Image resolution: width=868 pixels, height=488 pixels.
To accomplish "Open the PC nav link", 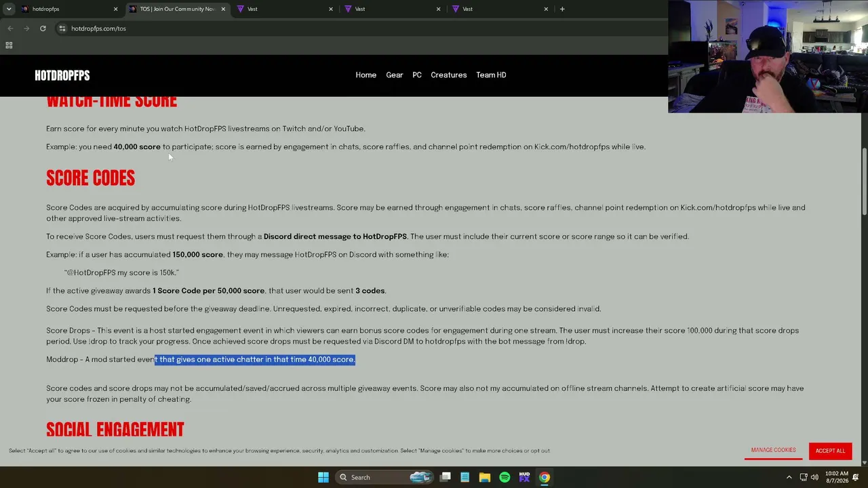I will (x=417, y=75).
